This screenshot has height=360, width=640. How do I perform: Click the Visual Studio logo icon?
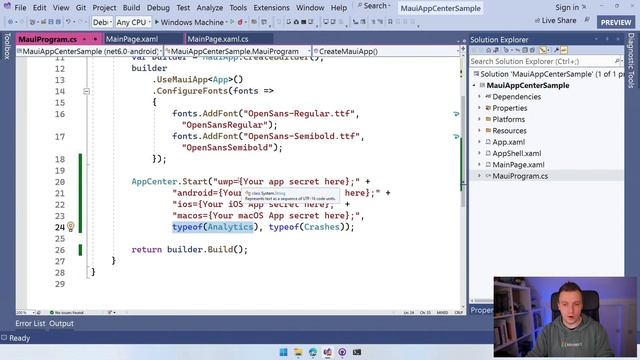pos(7,6)
